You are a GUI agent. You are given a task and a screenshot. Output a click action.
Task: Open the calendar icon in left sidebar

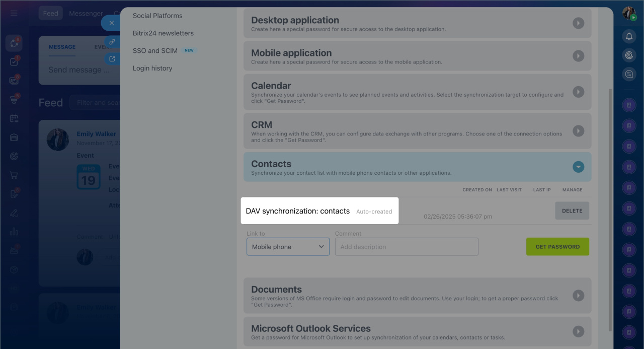14,118
